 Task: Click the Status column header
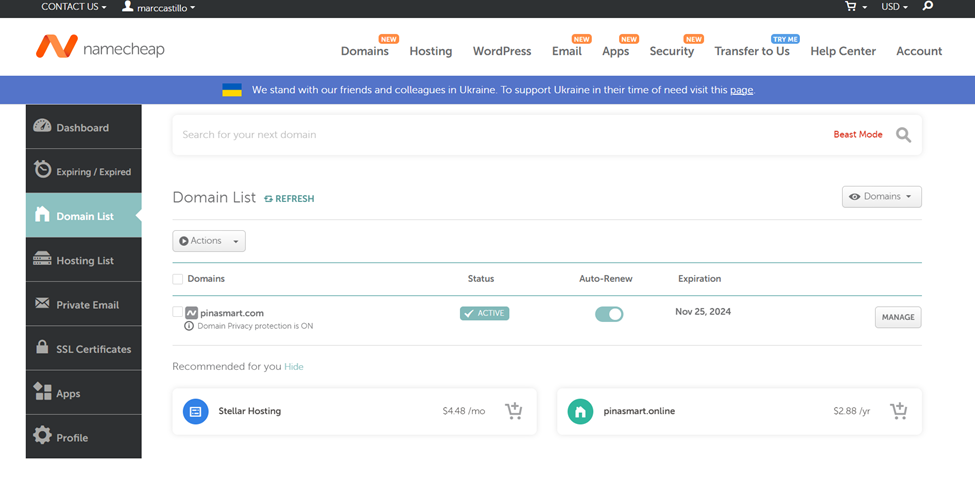[x=481, y=279]
